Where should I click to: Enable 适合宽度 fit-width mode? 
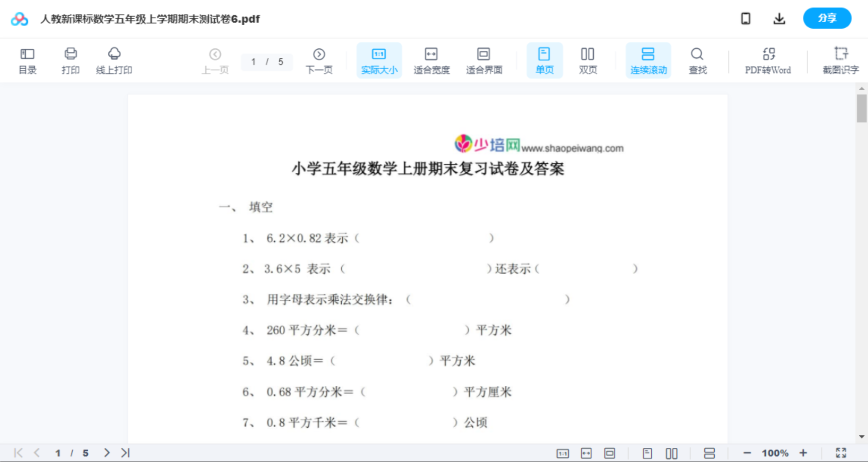coord(431,59)
